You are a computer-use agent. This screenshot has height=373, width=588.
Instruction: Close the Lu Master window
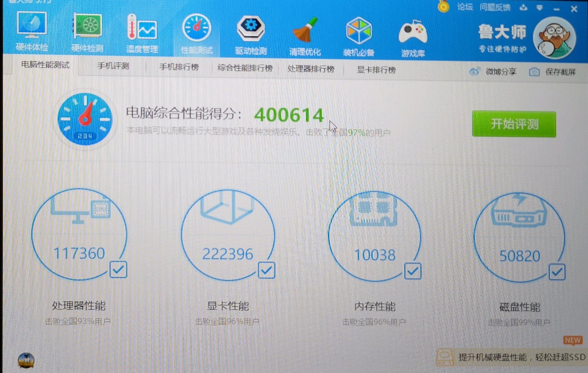click(x=574, y=9)
